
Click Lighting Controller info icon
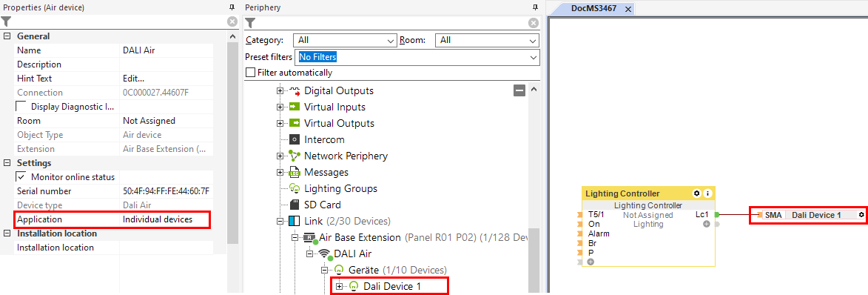[707, 193]
